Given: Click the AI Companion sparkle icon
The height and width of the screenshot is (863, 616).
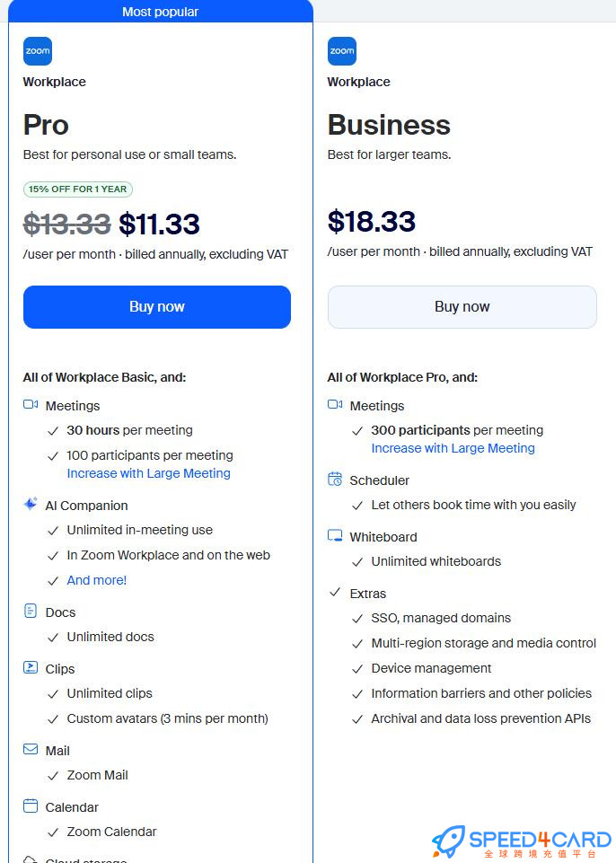Looking at the screenshot, I should pos(31,505).
